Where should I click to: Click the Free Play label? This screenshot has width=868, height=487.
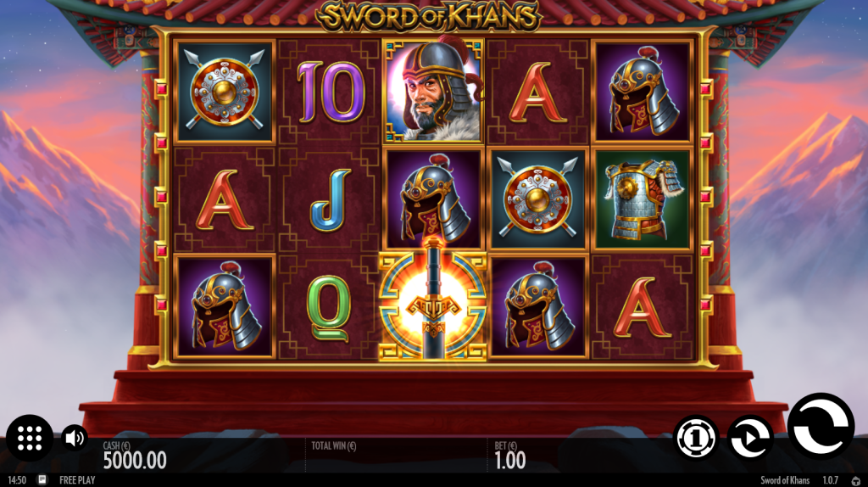pos(77,480)
